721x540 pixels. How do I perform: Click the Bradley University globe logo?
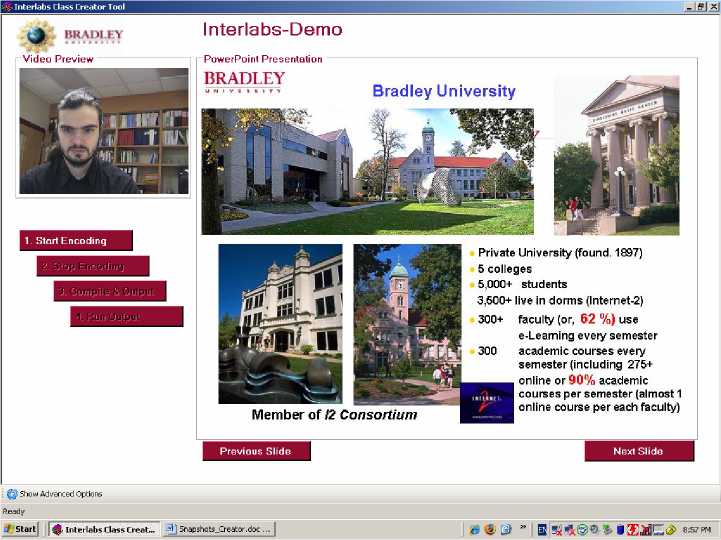pos(36,35)
